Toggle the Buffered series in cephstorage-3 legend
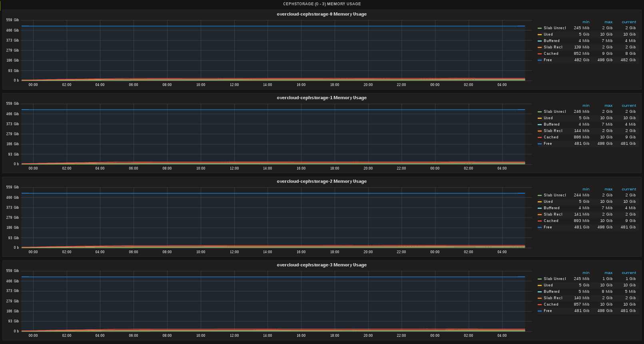Screen dimensions: 644x344 pyautogui.click(x=551, y=292)
